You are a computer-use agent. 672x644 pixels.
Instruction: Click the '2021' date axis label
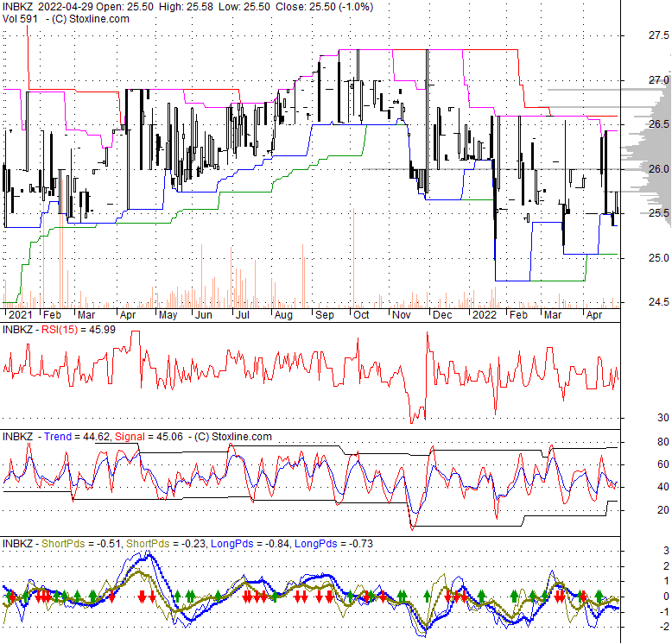coord(20,315)
